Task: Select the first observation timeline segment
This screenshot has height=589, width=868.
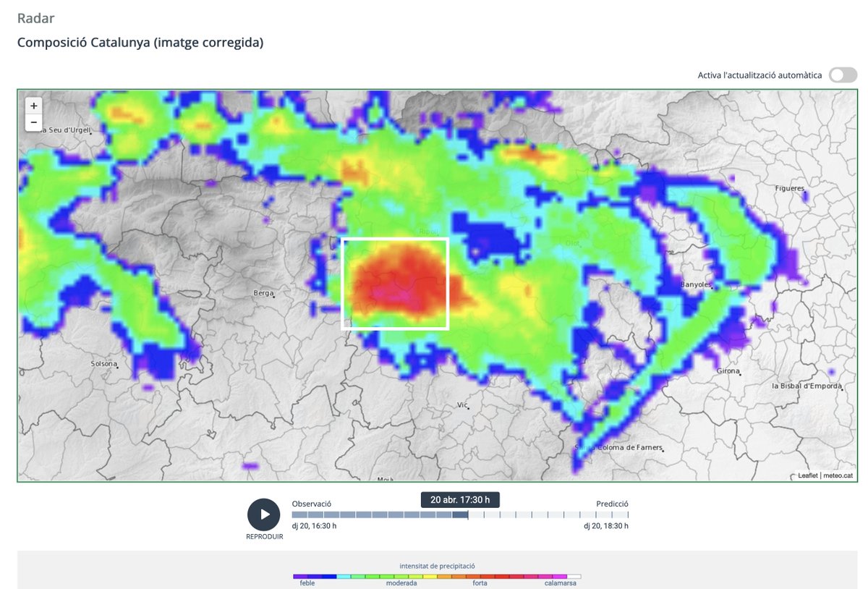Action: coord(299,514)
